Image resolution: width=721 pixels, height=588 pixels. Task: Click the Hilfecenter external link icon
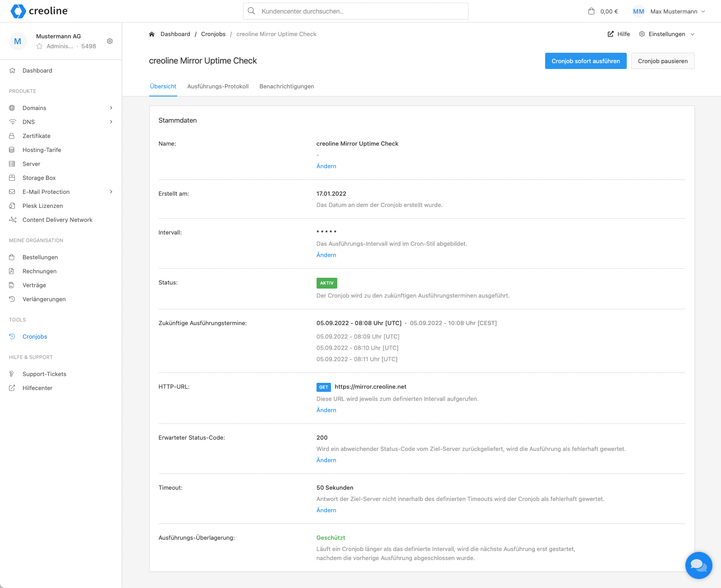(12, 388)
